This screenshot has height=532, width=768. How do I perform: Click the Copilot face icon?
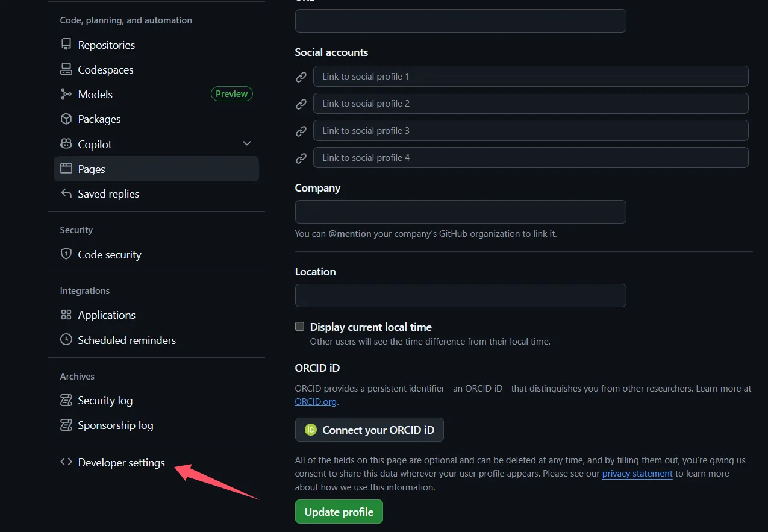(66, 144)
